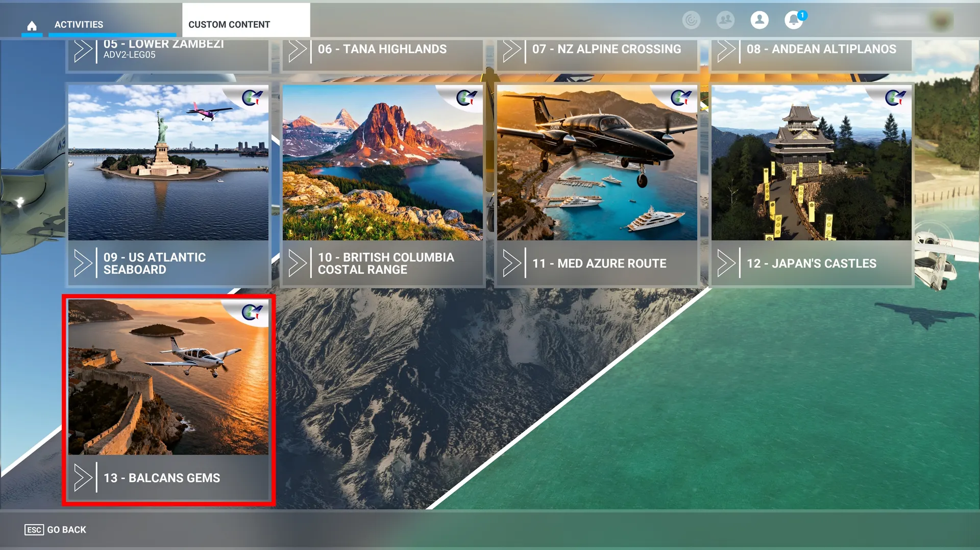This screenshot has width=980, height=550.
Task: Select the Balcans Gems sunset thumbnail
Action: 168,377
